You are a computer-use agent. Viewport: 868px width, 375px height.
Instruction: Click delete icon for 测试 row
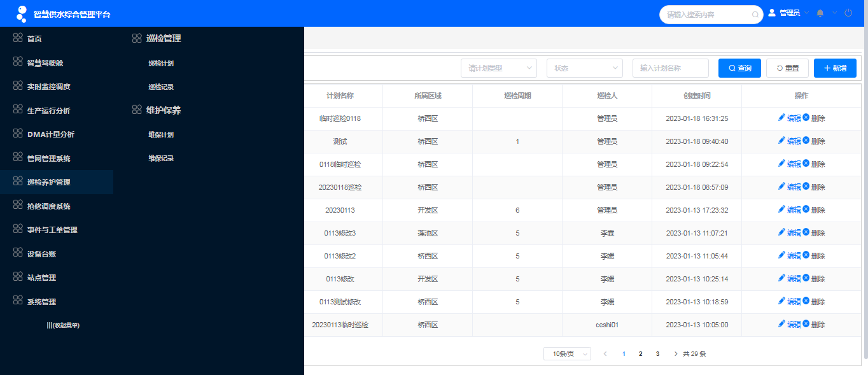pyautogui.click(x=806, y=141)
